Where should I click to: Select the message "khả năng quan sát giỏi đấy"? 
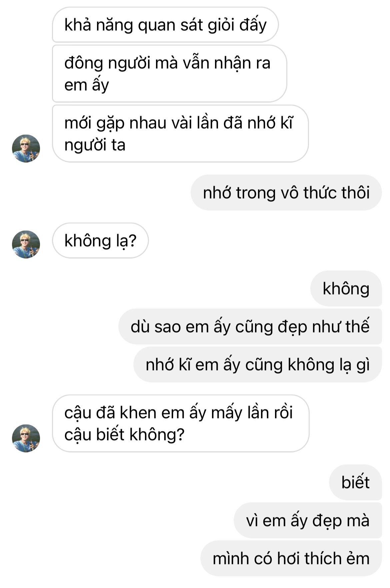click(165, 25)
